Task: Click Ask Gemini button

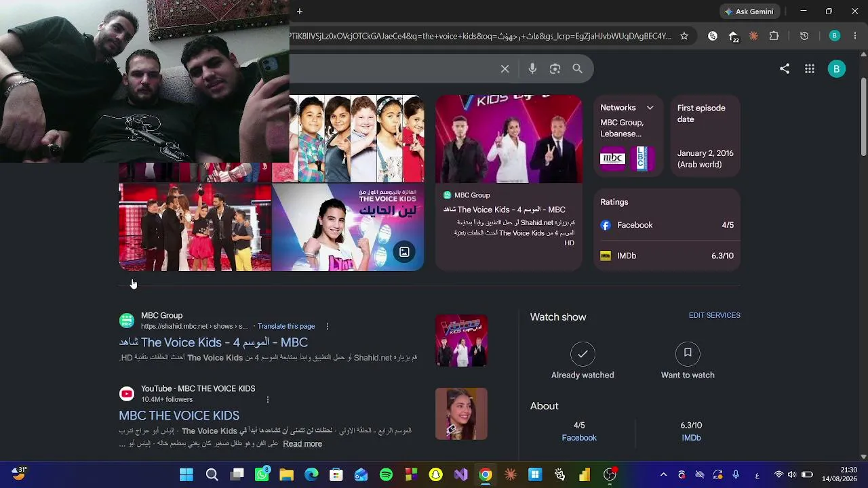Action: coord(749,12)
